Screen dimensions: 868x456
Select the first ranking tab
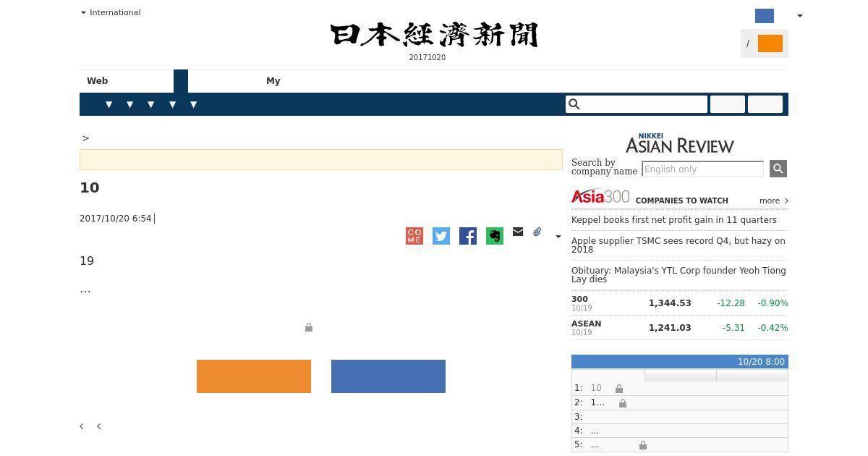[x=608, y=375]
